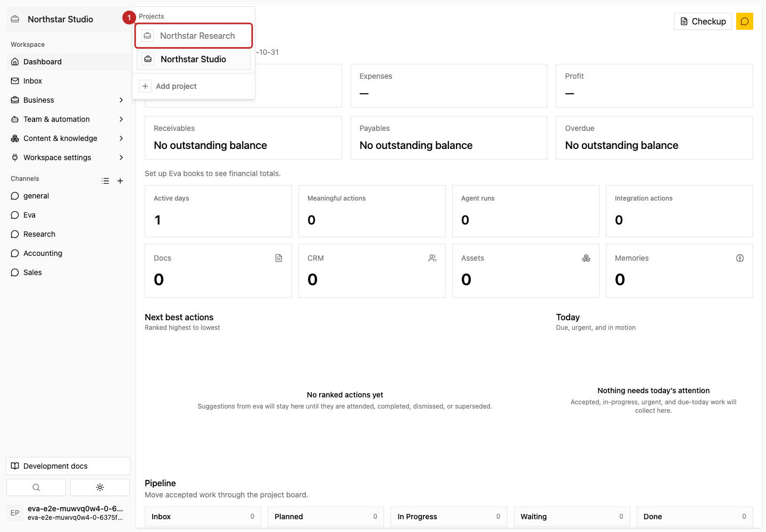
Task: Click the Profit card
Action: (x=654, y=86)
